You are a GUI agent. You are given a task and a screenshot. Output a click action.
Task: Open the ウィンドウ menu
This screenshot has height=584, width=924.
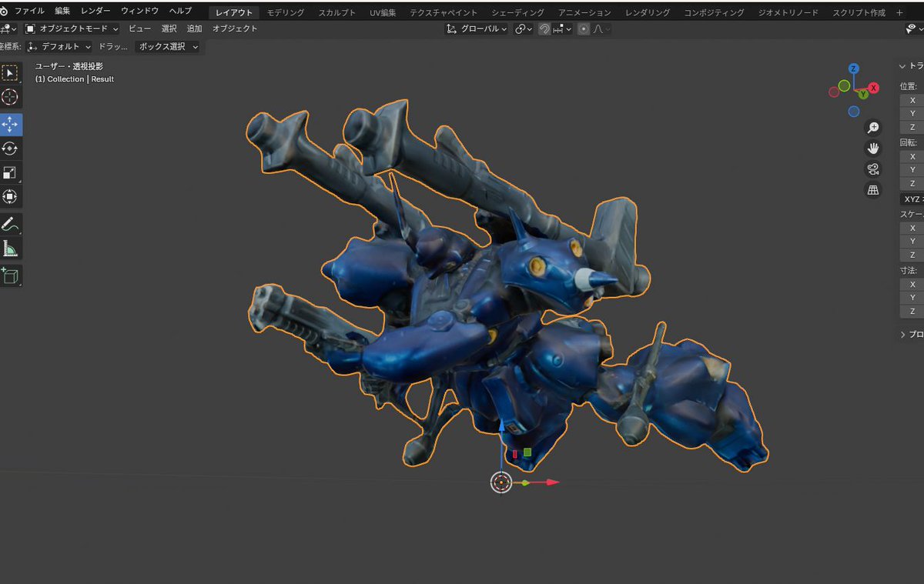click(x=139, y=11)
